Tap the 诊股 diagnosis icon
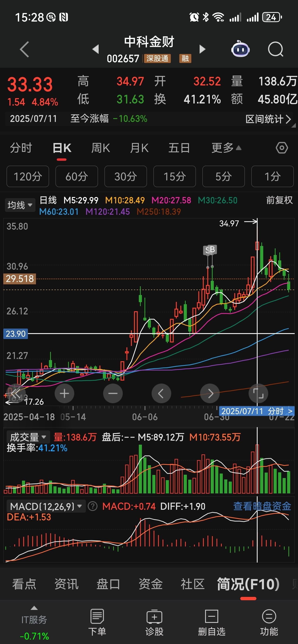This screenshot has width=298, height=644. click(x=154, y=622)
